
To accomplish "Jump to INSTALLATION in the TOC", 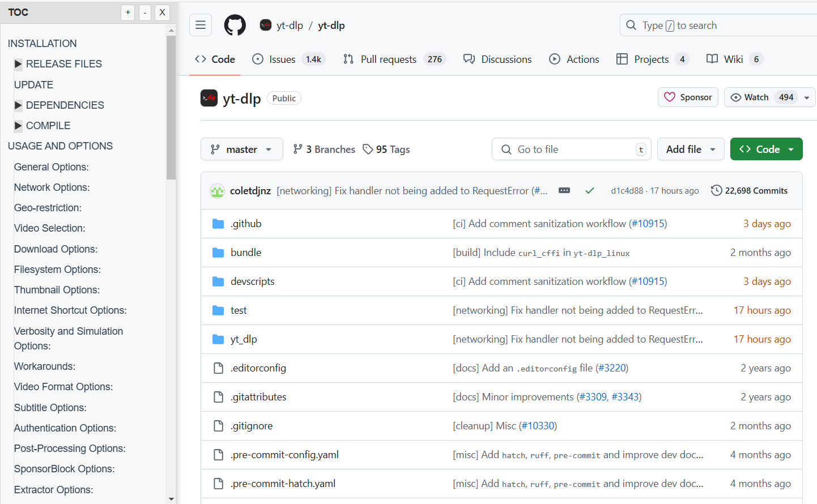I will click(x=42, y=44).
